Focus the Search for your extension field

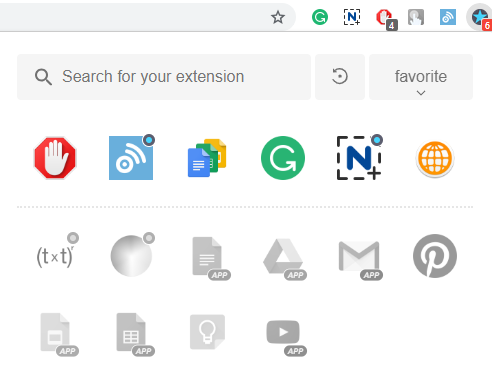click(164, 77)
